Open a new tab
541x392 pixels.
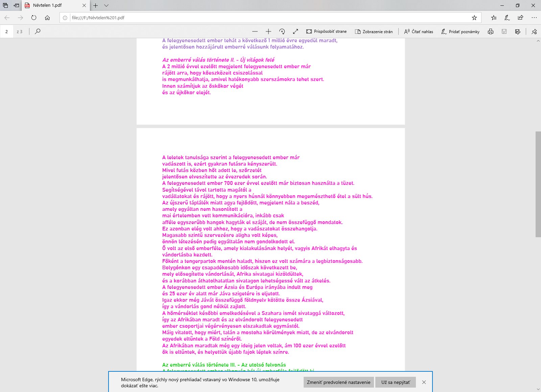[x=96, y=5]
